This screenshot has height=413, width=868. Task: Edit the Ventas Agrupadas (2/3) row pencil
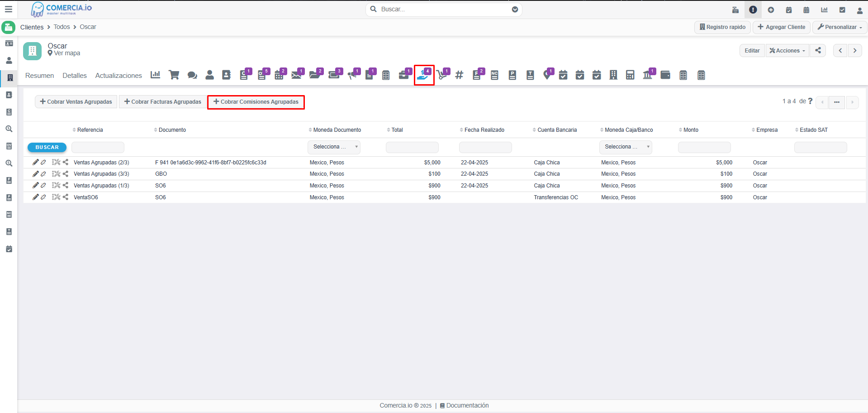click(35, 162)
